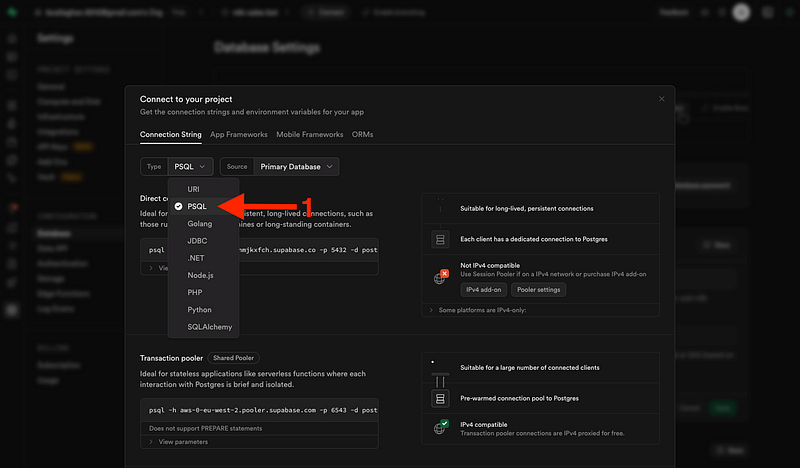This screenshot has width=800, height=468.
Task: Click the Not IPv4 compatible globe icon
Action: (x=439, y=275)
